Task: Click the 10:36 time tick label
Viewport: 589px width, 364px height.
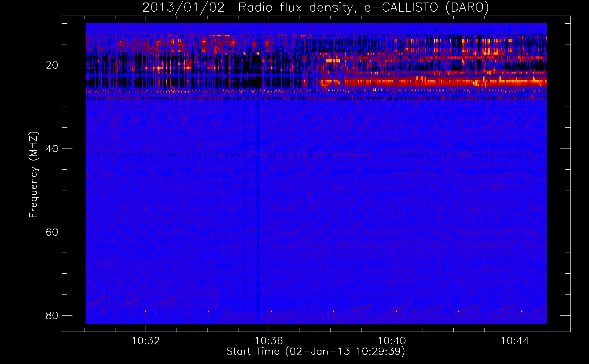Action: point(269,341)
